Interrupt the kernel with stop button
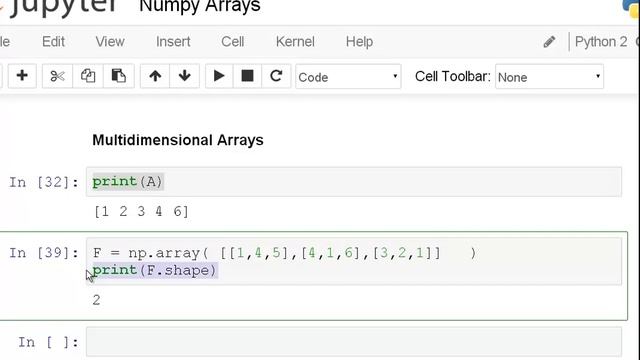Viewport: 640px width, 360px height. 247,76
